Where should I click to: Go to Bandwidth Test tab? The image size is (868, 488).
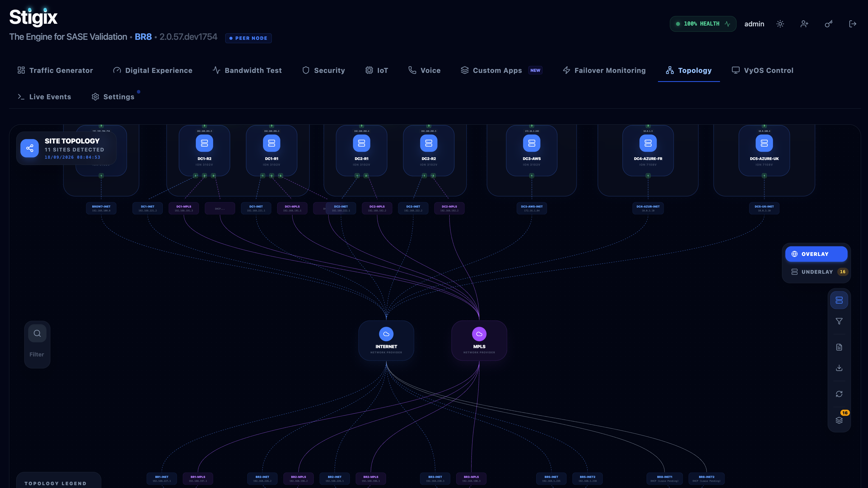[x=247, y=70]
